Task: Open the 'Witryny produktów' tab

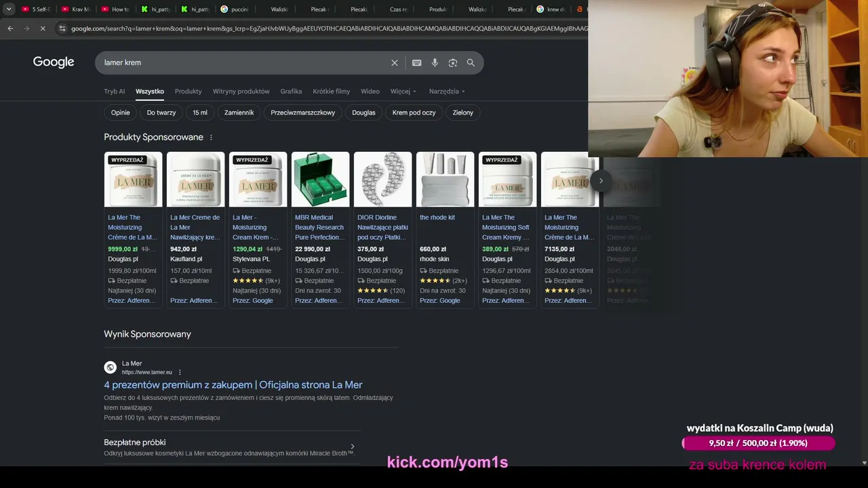Action: 241,91
